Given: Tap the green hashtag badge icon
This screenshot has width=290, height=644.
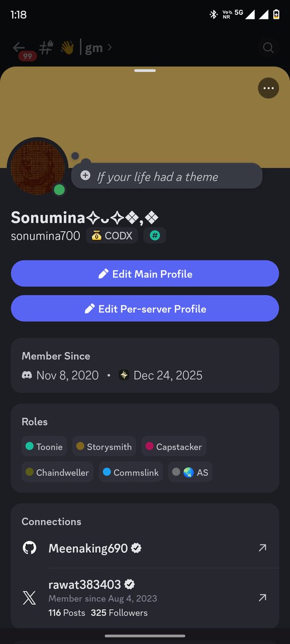Looking at the screenshot, I should click(x=155, y=236).
